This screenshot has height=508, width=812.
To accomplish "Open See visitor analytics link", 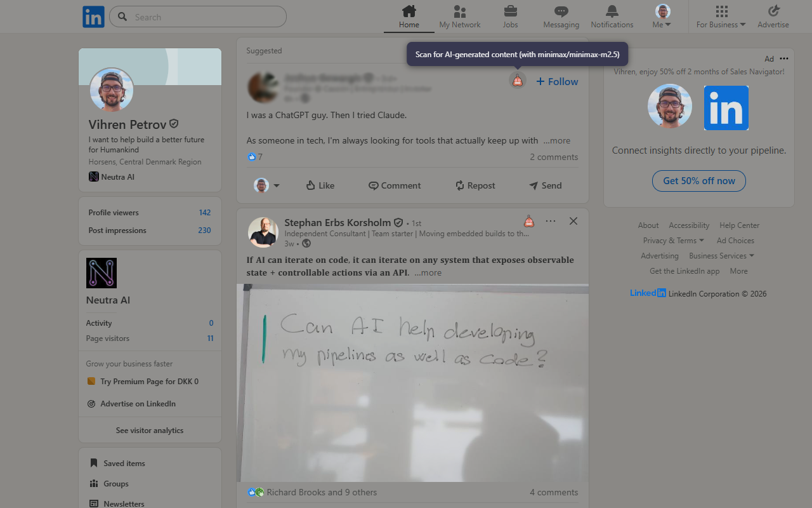I will tap(150, 431).
